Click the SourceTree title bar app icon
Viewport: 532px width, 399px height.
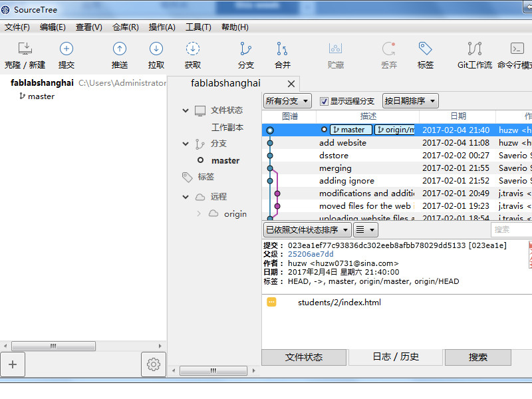(6, 10)
